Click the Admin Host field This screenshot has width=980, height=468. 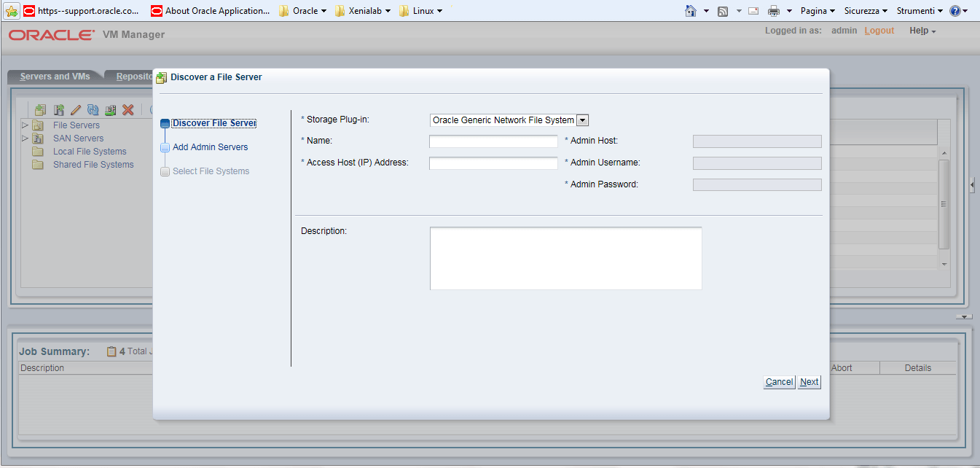click(757, 141)
